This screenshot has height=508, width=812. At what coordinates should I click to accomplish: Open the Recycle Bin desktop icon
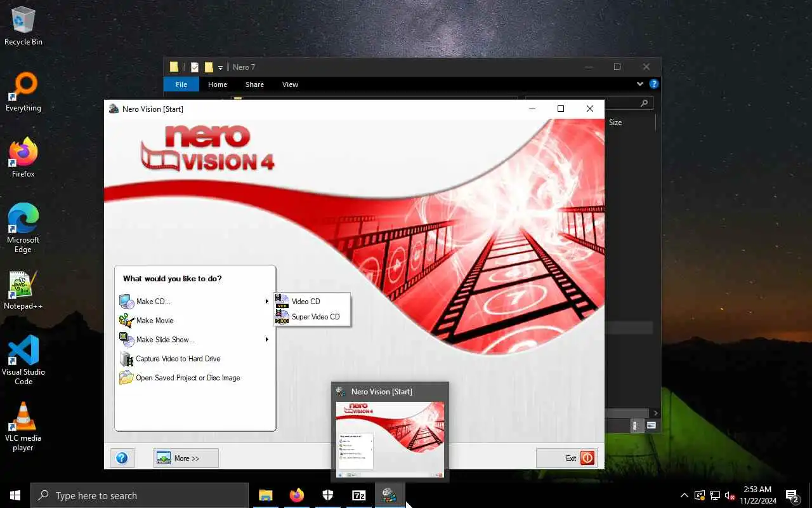(23, 26)
